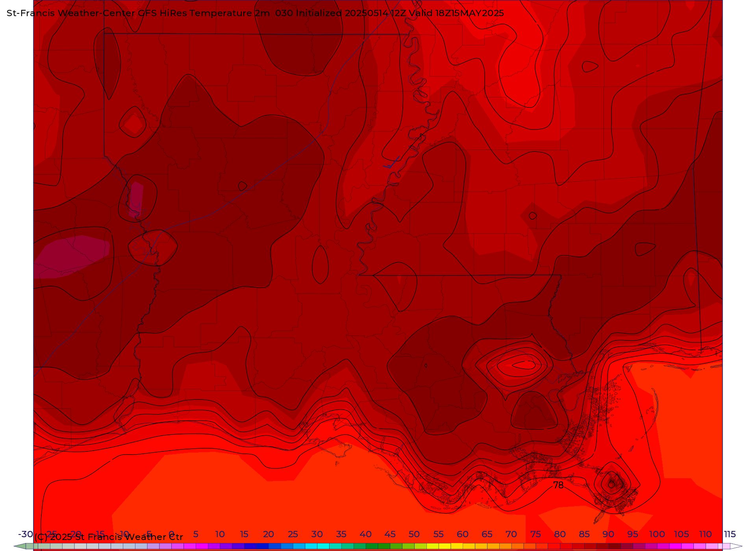Click the right arrow end of the colorbar
This screenshot has height=551, width=756.
coord(736,546)
